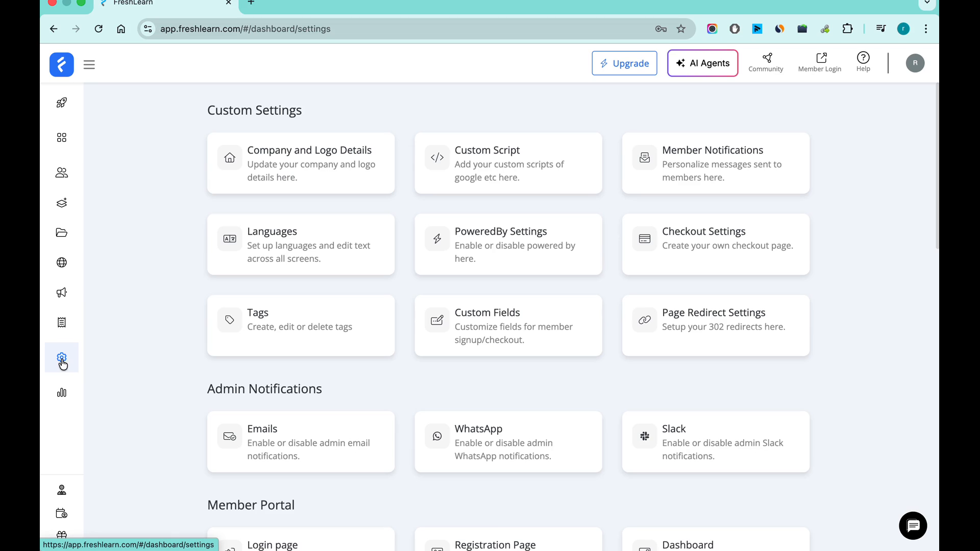Open Community from the top bar
The height and width of the screenshot is (551, 980).
pos(766,62)
